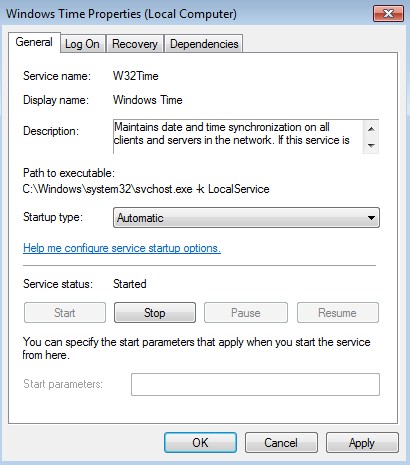
Task: Click inside the service description text box
Action: coord(238,137)
